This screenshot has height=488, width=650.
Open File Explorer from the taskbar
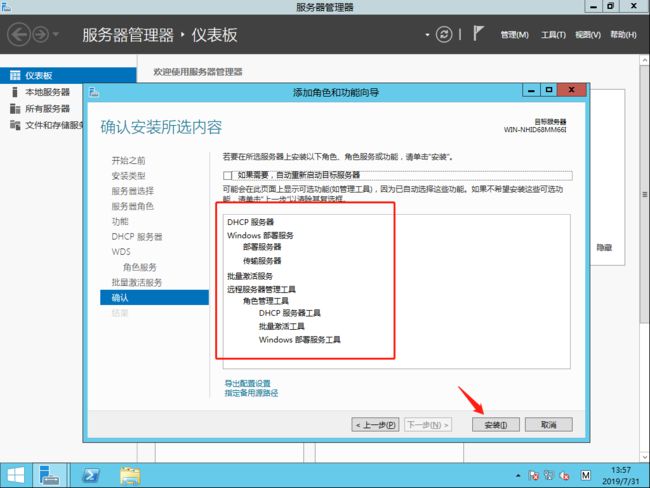[130, 476]
